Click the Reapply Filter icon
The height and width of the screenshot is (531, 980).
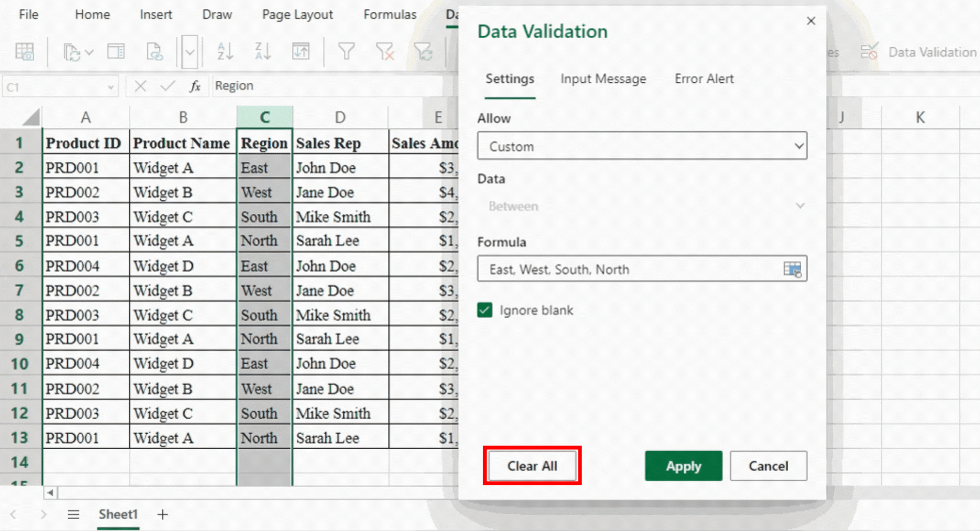pos(423,51)
